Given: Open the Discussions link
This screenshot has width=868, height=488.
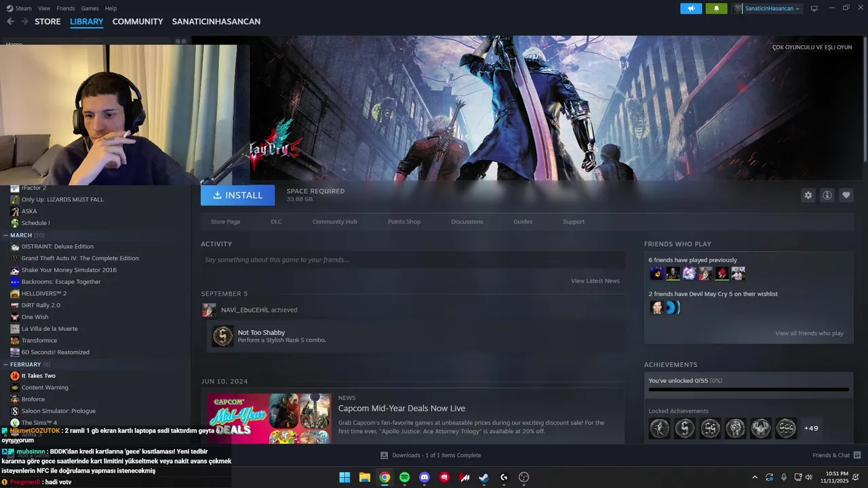Looking at the screenshot, I should coord(467,222).
